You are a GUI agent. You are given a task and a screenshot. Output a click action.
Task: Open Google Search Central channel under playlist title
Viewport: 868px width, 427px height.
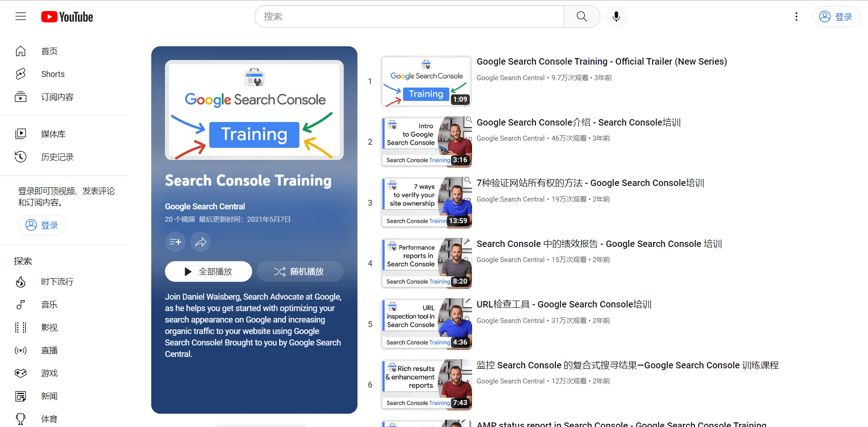205,207
